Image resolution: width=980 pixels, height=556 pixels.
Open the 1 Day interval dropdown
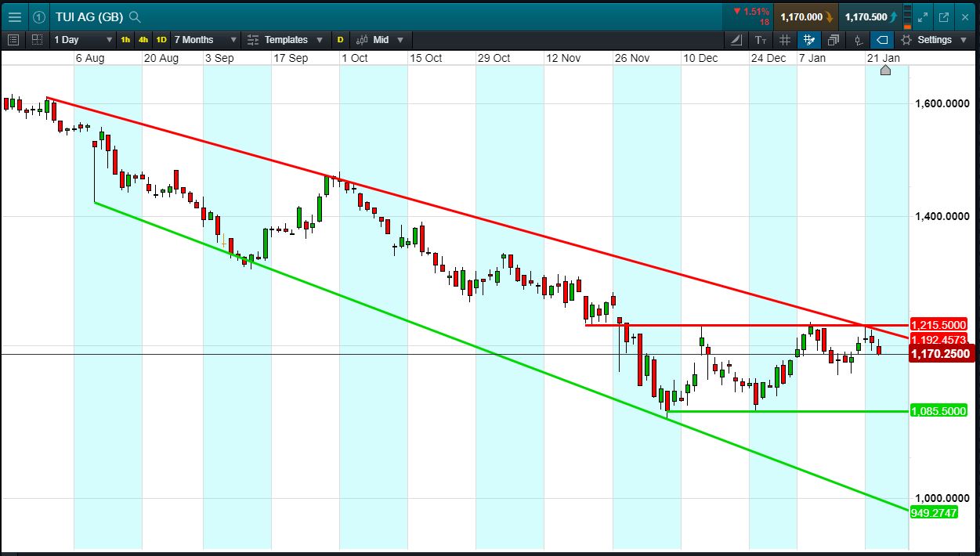81,40
